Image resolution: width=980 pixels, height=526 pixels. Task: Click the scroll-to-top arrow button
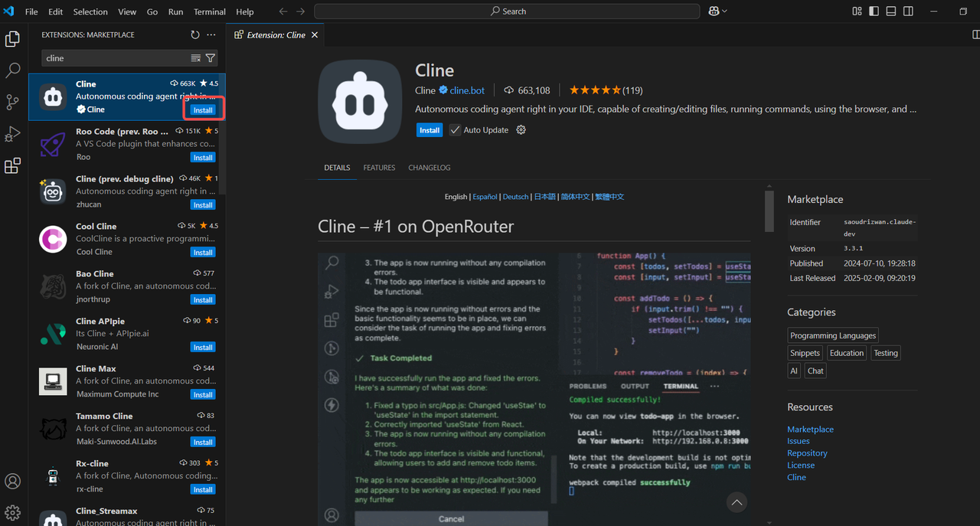tap(737, 502)
